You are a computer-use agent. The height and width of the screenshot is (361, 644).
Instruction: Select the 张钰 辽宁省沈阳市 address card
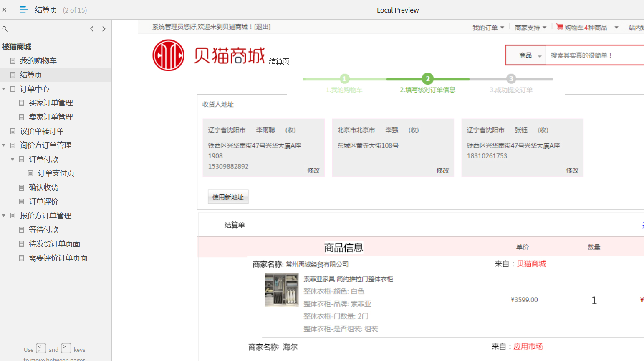click(x=522, y=148)
